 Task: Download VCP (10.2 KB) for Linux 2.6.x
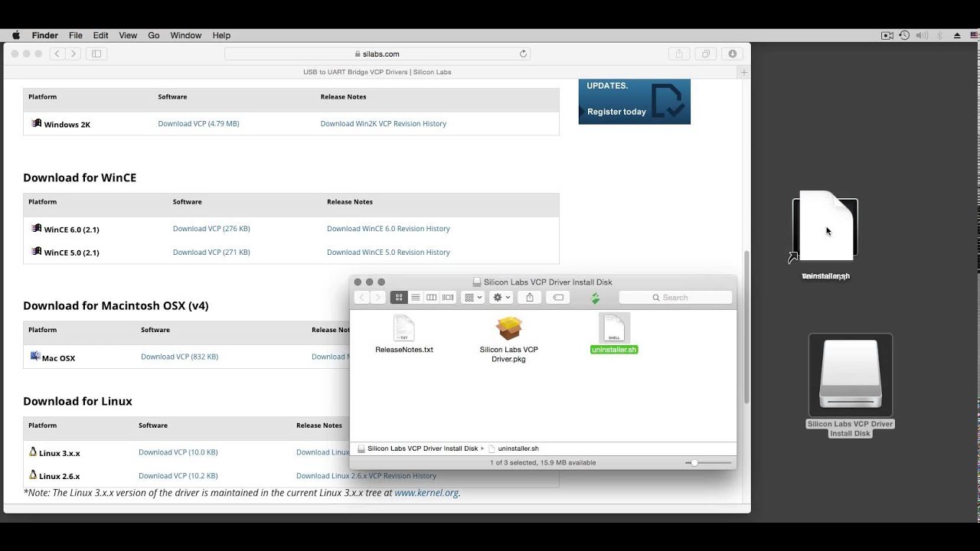point(178,475)
